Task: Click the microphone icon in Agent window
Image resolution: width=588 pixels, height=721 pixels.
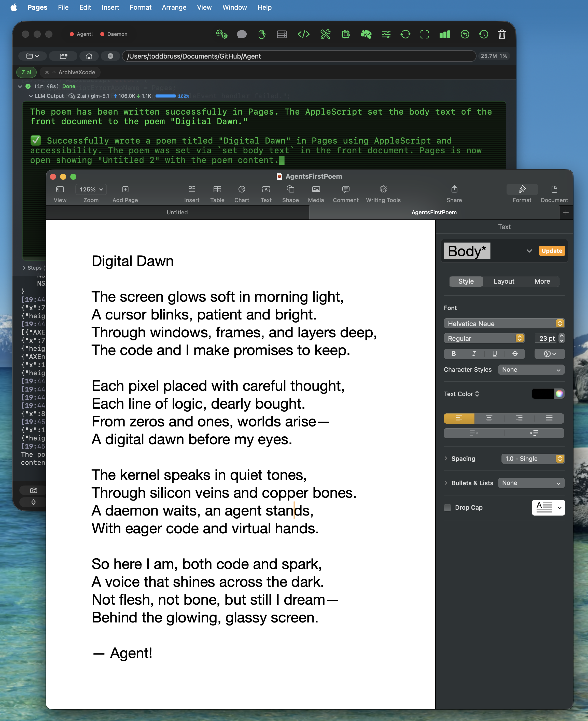Action: 33,502
